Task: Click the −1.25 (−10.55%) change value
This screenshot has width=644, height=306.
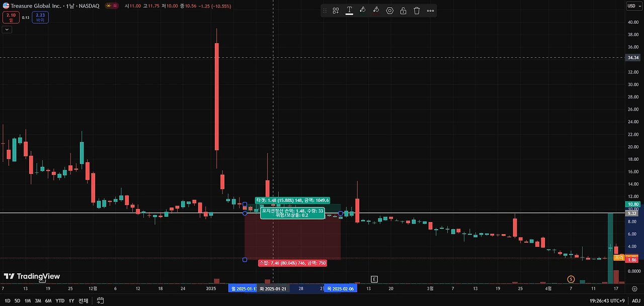Action: coord(214,6)
